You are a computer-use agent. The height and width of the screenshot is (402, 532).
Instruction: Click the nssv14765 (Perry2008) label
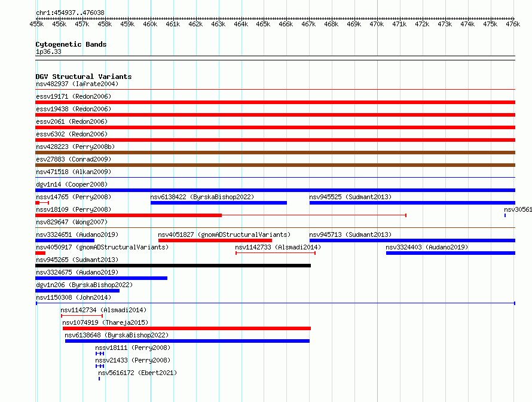coord(74,197)
